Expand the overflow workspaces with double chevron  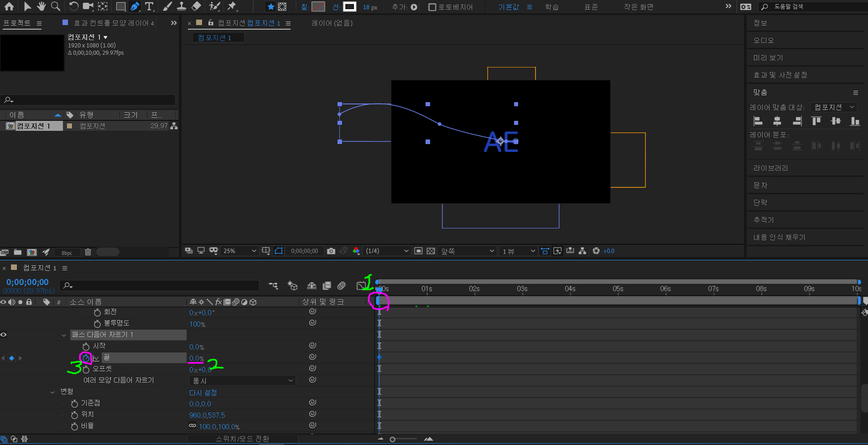[x=728, y=6]
